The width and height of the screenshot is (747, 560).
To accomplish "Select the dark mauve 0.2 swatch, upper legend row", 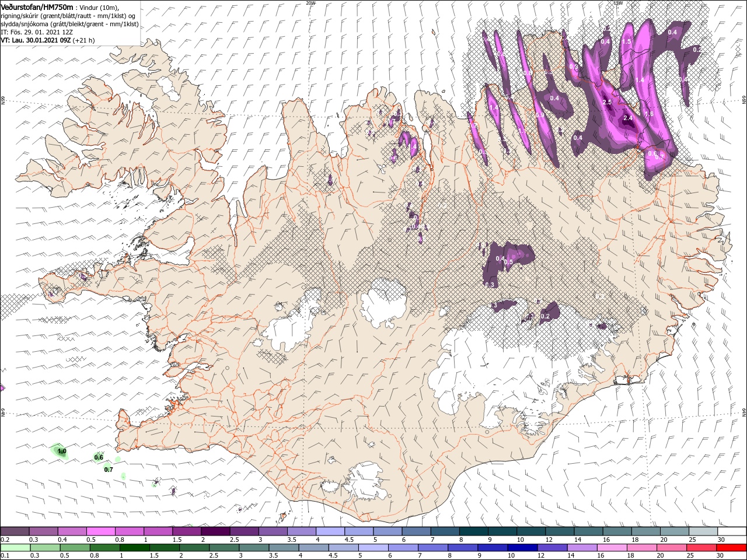I will pos(15,531).
